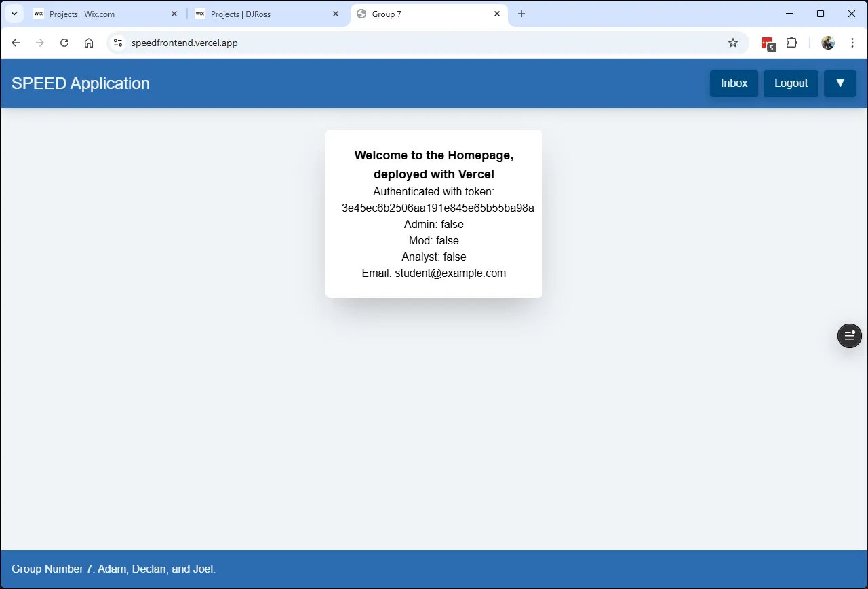
Task: Click the SPEED Application title
Action: pyautogui.click(x=81, y=83)
